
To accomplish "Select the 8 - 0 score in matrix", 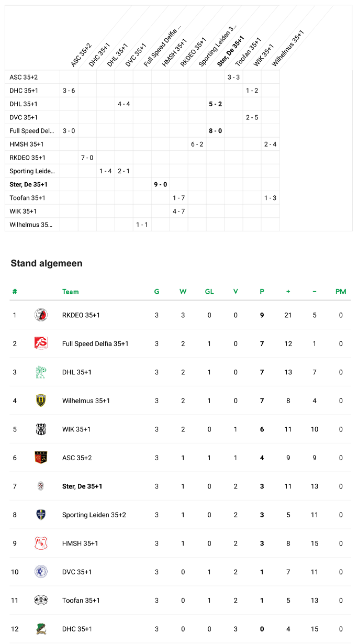I will point(215,131).
